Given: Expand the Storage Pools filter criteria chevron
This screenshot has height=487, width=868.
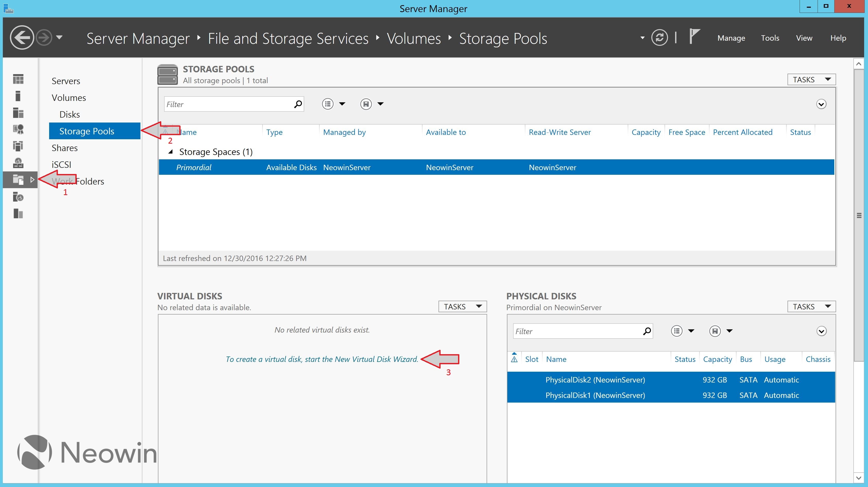Looking at the screenshot, I should click(x=821, y=104).
